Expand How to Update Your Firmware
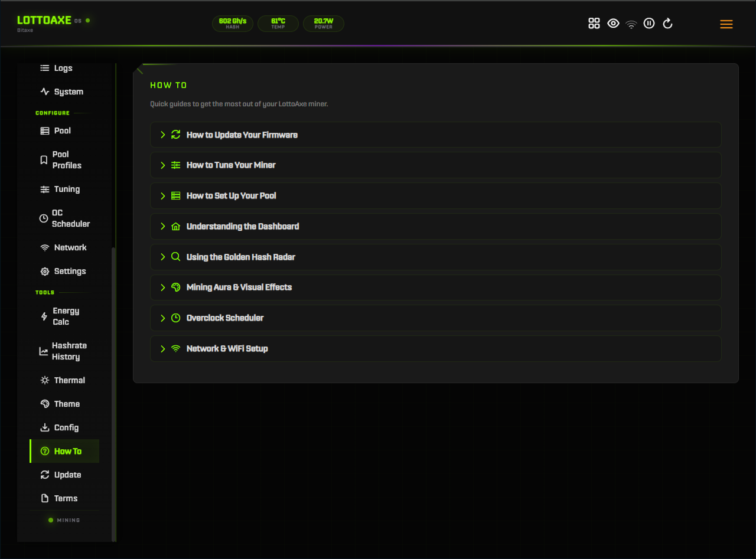This screenshot has height=559, width=756. click(436, 135)
